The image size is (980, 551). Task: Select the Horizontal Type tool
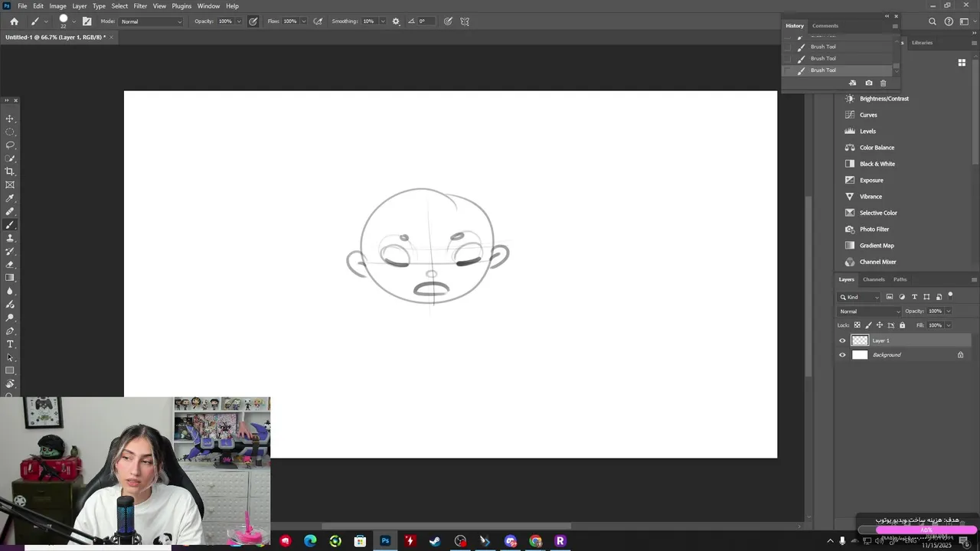(x=10, y=344)
